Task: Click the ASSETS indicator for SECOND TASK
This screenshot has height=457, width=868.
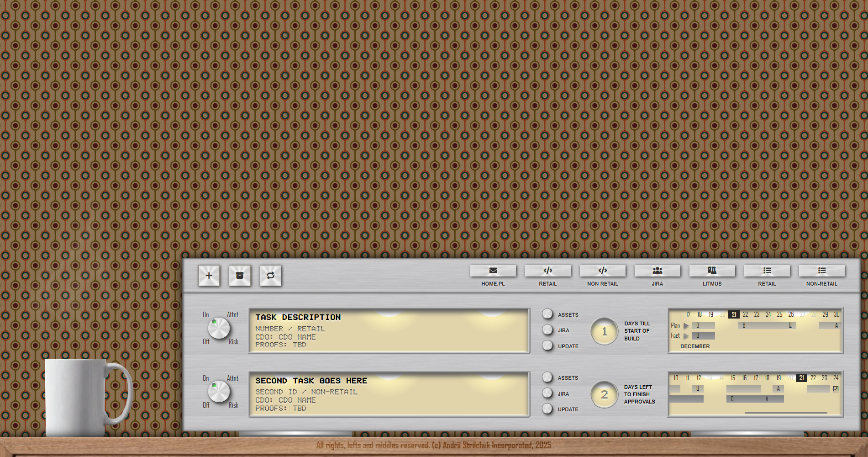Action: point(547,377)
